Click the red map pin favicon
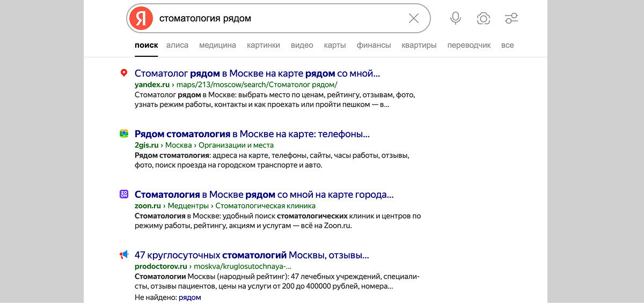 tap(124, 73)
